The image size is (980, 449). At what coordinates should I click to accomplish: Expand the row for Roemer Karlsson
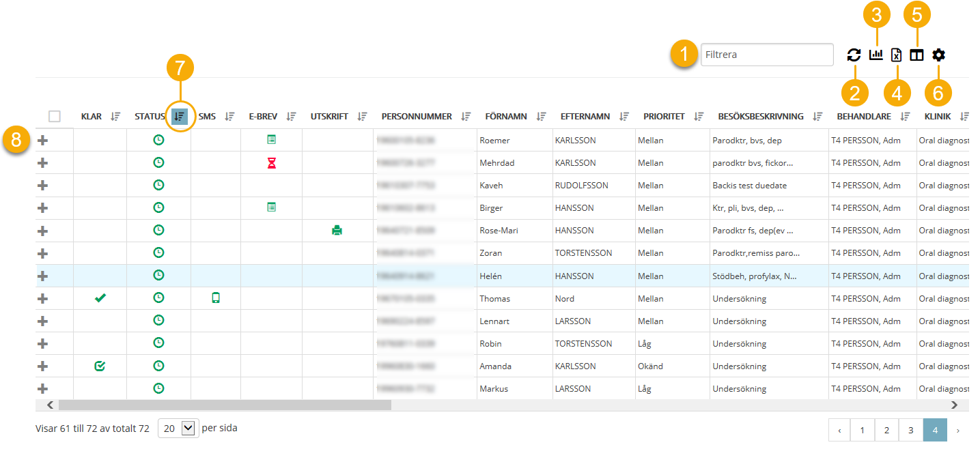[42, 141]
